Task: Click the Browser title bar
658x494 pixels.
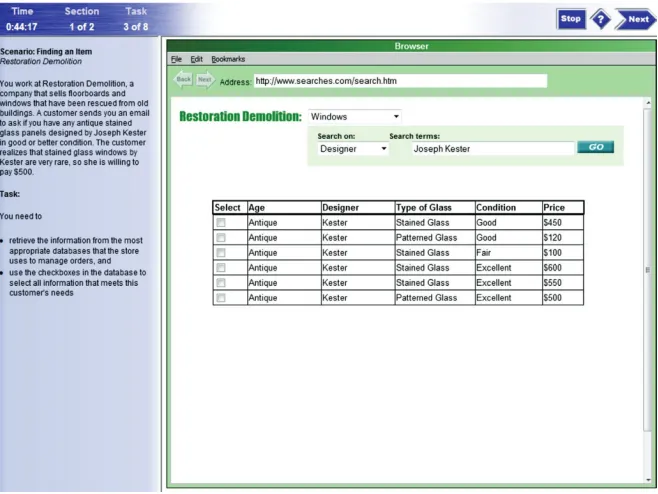Action: tap(411, 46)
